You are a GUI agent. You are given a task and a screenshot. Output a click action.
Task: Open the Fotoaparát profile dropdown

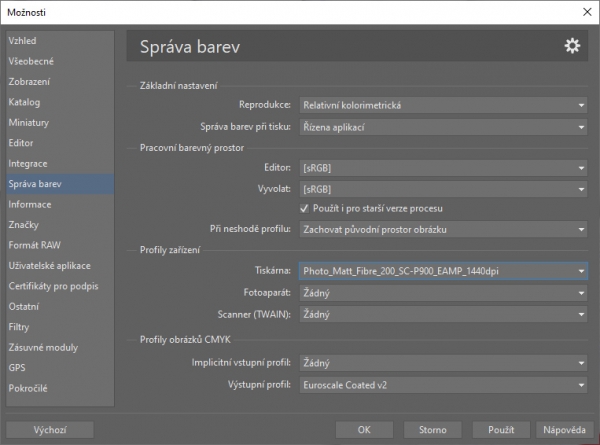pyautogui.click(x=443, y=293)
